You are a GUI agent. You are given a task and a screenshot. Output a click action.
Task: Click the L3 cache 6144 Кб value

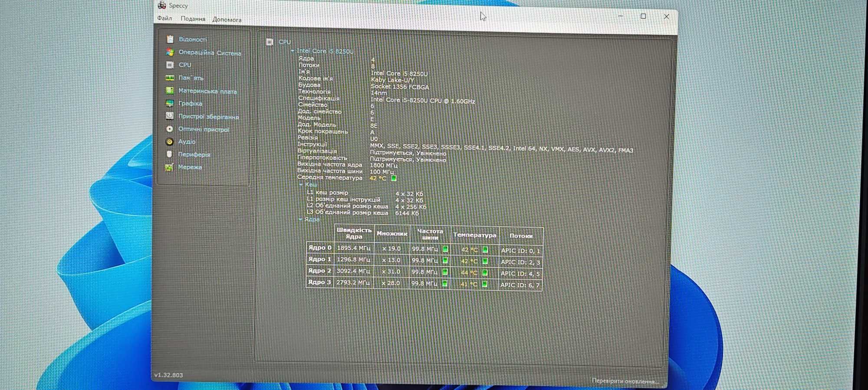pyautogui.click(x=407, y=213)
